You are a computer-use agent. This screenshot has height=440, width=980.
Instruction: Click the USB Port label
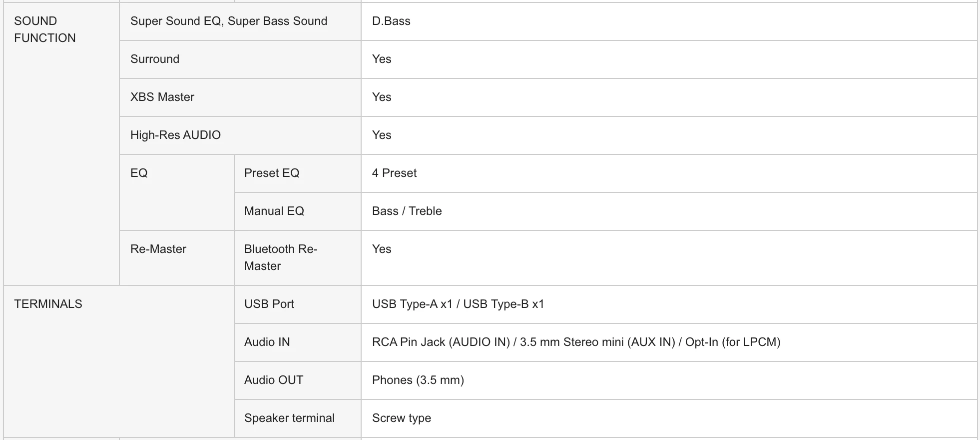pyautogui.click(x=269, y=304)
